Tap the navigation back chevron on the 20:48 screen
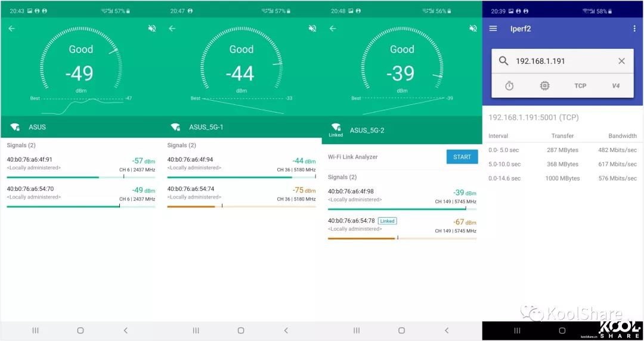Screen dimensions: 644x341 447,330
